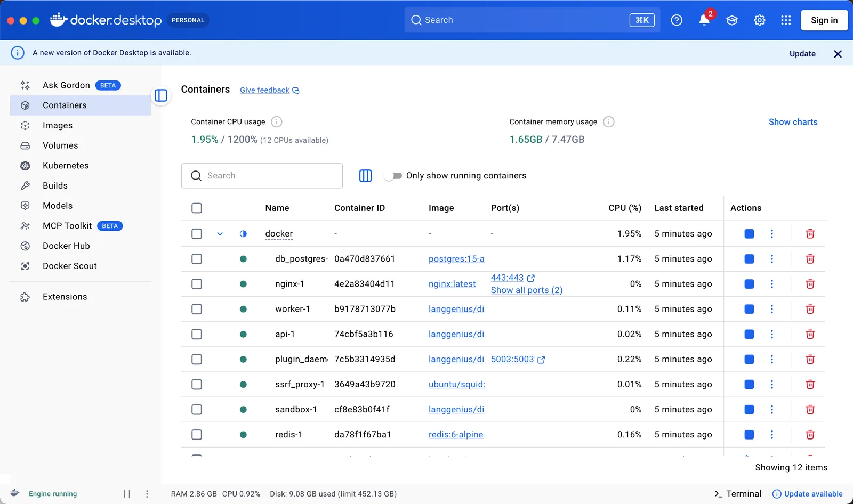This screenshot has width=853, height=504.
Task: Open column manager icon next to search
Action: tap(365, 176)
